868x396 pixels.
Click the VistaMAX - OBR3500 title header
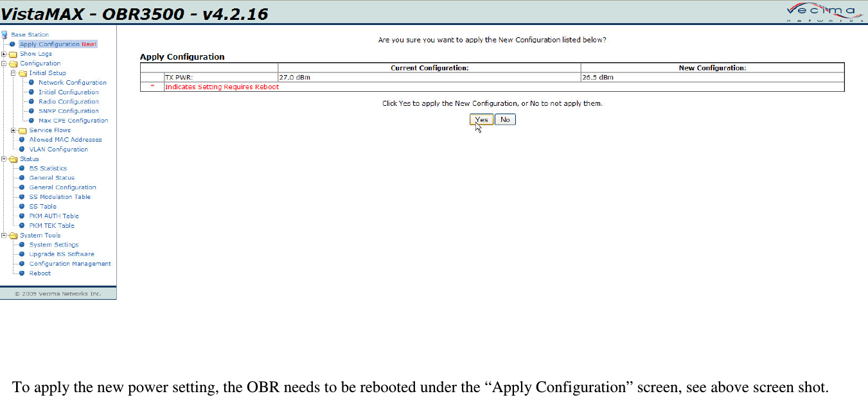(134, 13)
